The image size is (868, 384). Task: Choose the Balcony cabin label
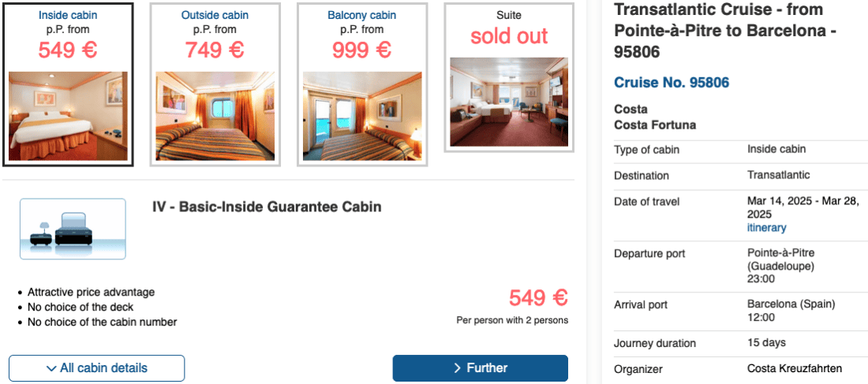[x=362, y=15]
